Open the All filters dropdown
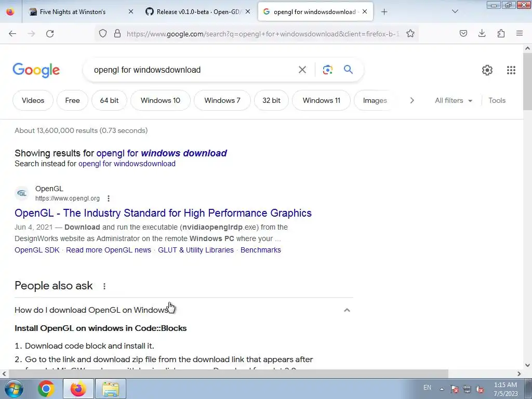Viewport: 532px width, 399px height. 453,100
